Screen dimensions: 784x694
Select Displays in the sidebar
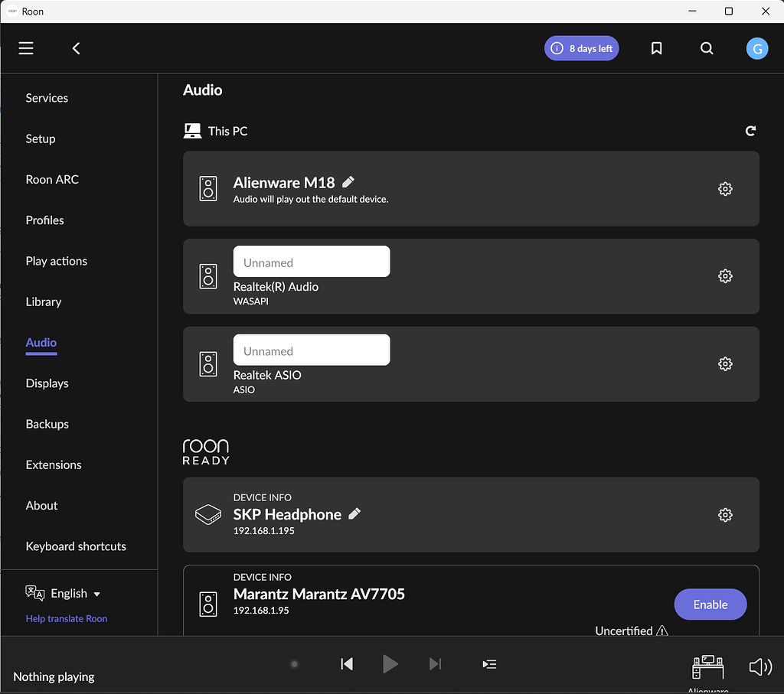point(47,383)
